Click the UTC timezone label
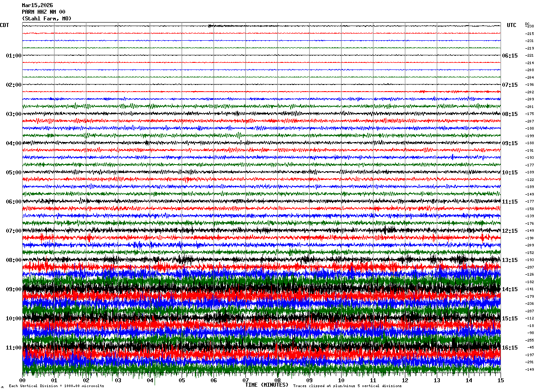This screenshot has width=536, height=392. point(512,25)
